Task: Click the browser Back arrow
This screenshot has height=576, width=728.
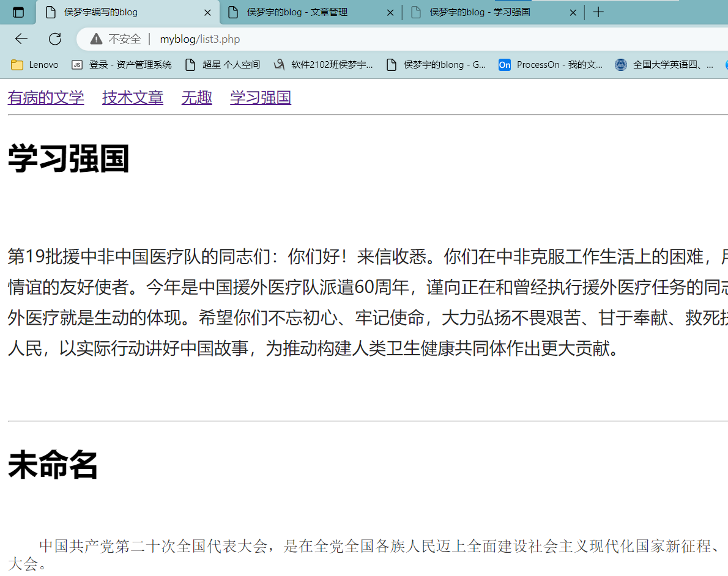Action: 21,39
